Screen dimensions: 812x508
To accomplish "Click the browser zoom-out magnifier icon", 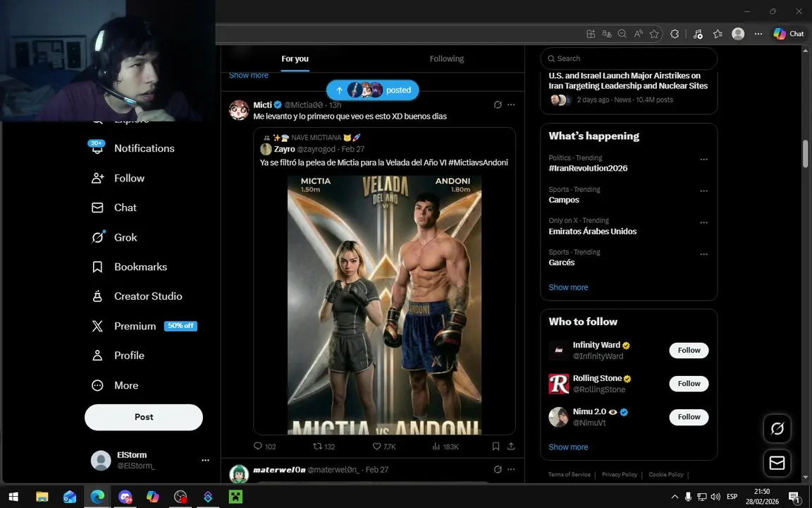I will [622, 34].
